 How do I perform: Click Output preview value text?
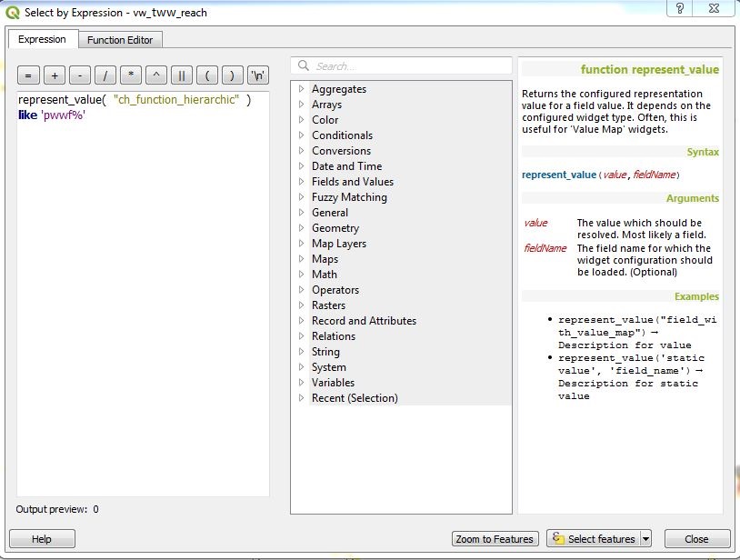pyautogui.click(x=95, y=509)
